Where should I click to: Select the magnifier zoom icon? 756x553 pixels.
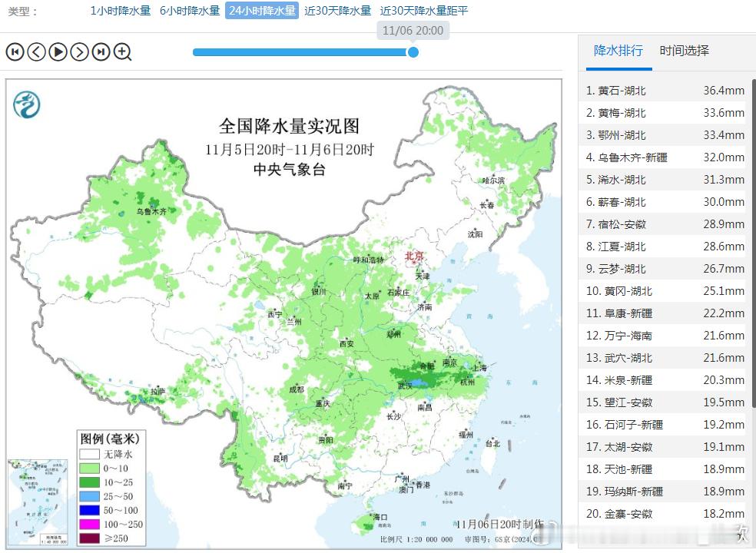122,52
